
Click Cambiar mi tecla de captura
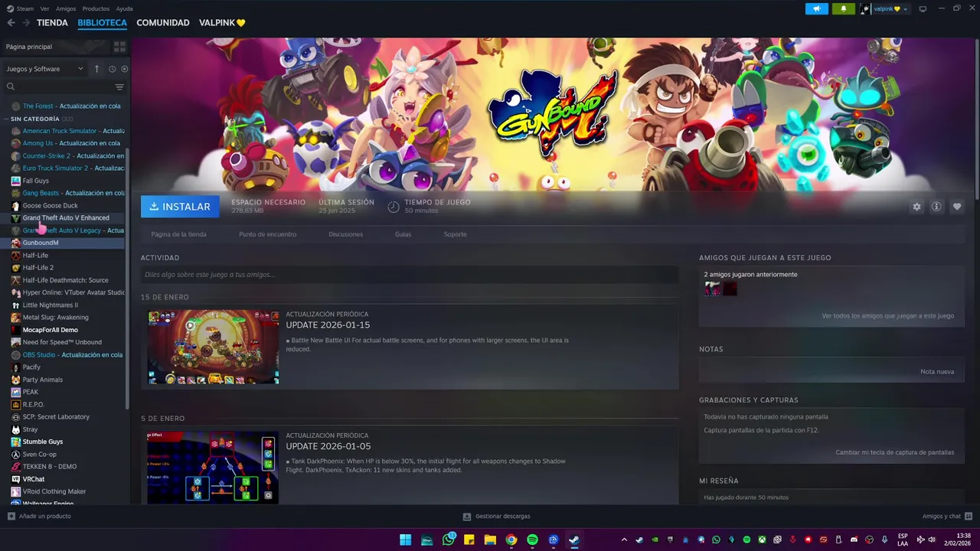(x=894, y=452)
